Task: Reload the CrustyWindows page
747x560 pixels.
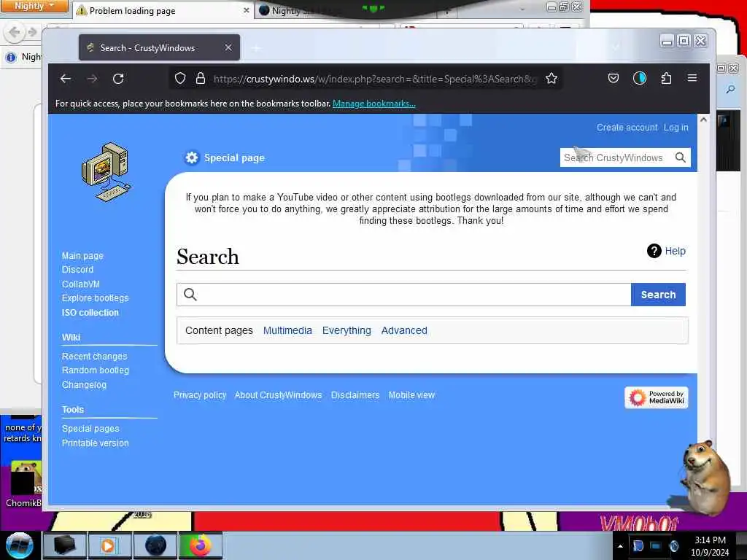Action: tap(118, 79)
